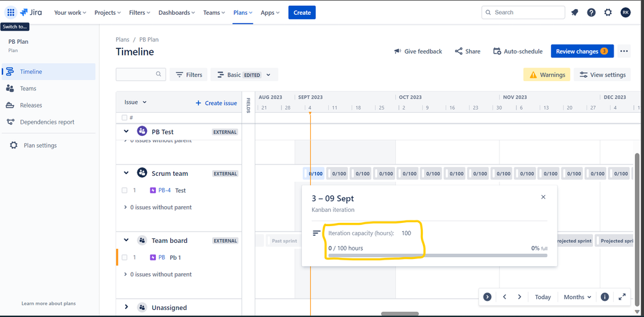Click the top Search field
The height and width of the screenshot is (317, 644).
[523, 12]
